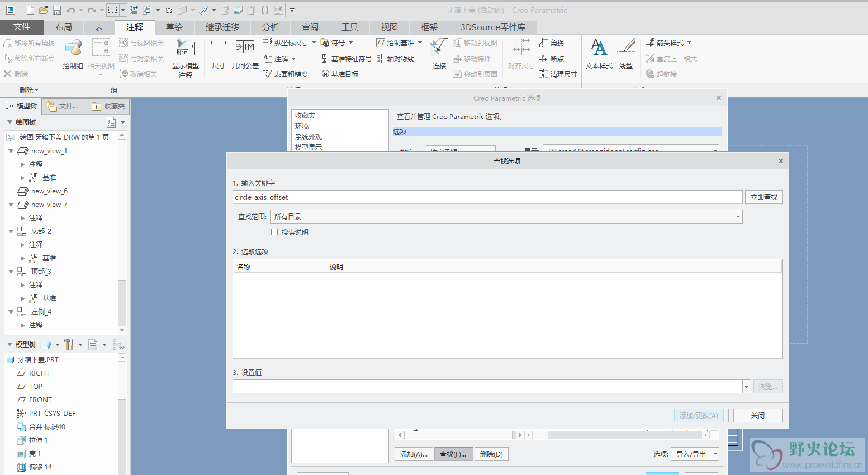Select the FRONT datum plane in model tree

(x=40, y=400)
